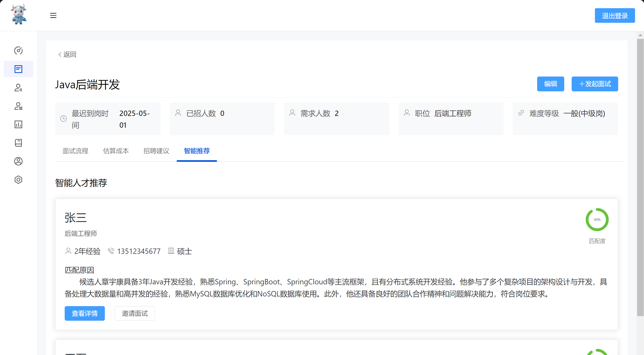The width and height of the screenshot is (644, 355).
Task: Click the 后端工程师 subtitle under 张三
Action: [81, 233]
